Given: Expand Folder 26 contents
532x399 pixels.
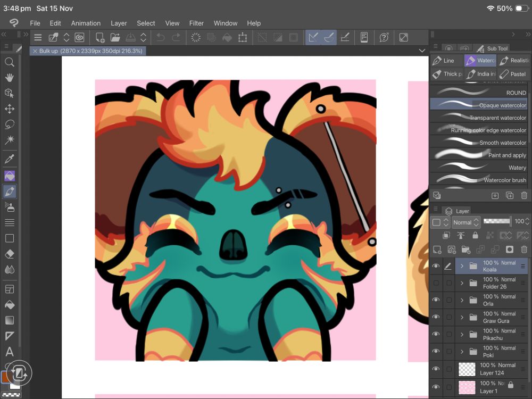Looking at the screenshot, I should point(462,282).
